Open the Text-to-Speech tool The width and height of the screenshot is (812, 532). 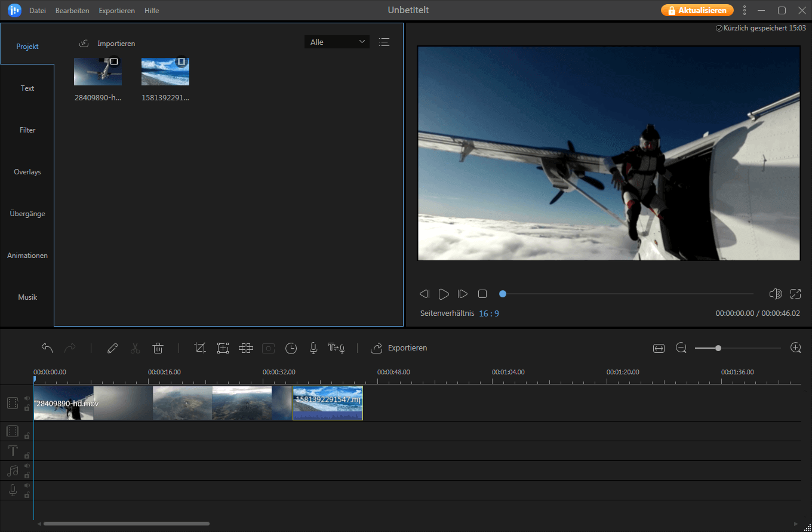point(336,348)
